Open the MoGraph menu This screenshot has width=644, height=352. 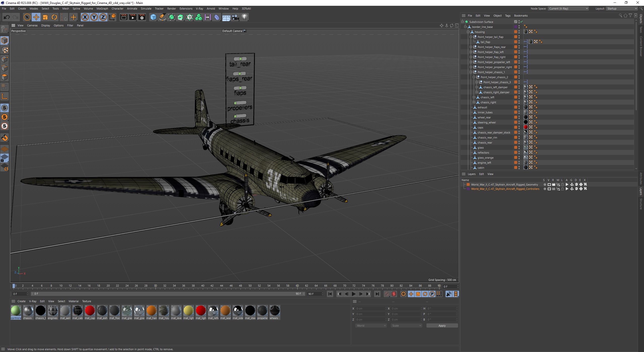[102, 9]
